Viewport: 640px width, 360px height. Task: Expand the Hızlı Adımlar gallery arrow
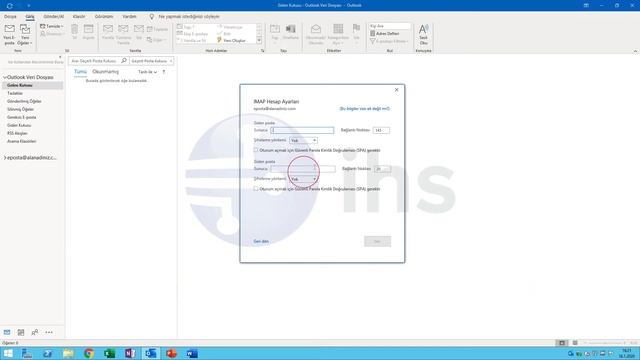click(x=259, y=40)
